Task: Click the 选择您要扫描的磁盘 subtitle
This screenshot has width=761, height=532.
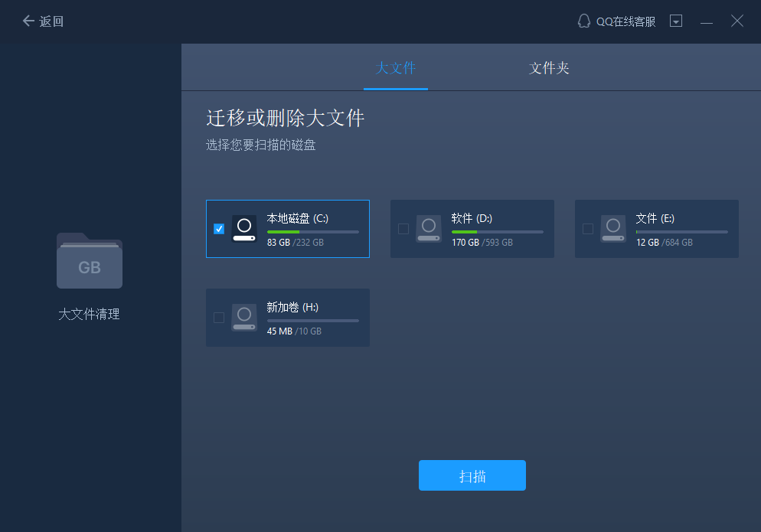Action: (260, 145)
